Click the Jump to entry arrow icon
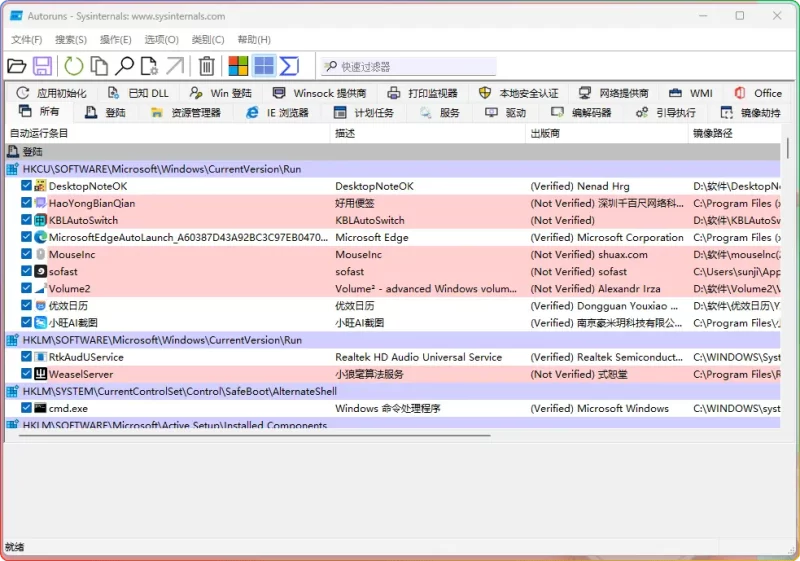Screen dimensions: 800x561 coord(175,66)
